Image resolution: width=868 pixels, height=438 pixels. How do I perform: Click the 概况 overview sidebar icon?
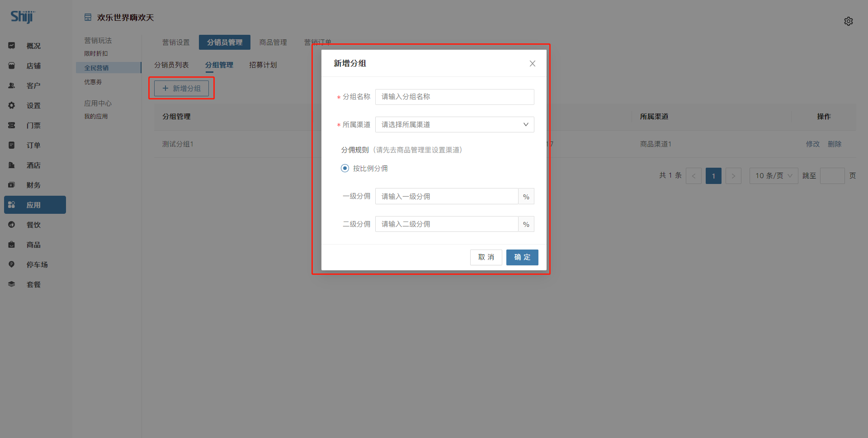pos(12,46)
